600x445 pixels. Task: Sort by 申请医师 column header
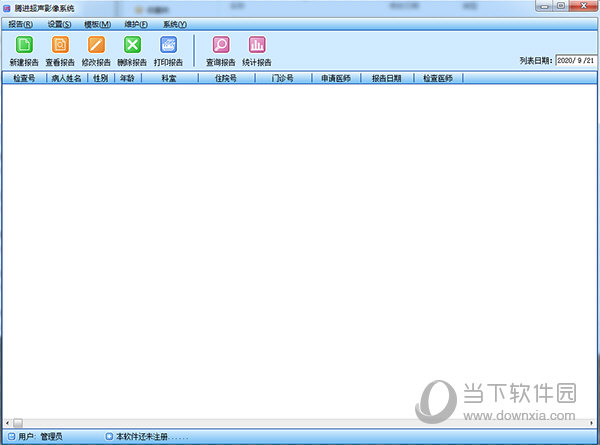[336, 78]
